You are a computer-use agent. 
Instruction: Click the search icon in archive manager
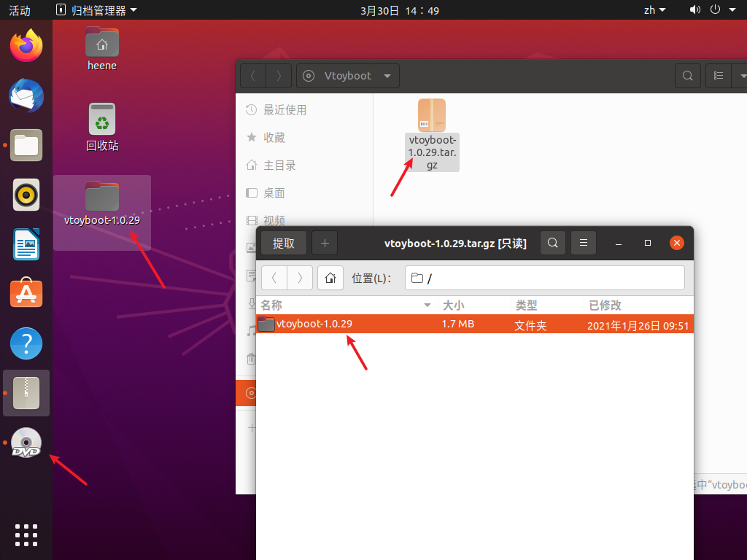[553, 243]
